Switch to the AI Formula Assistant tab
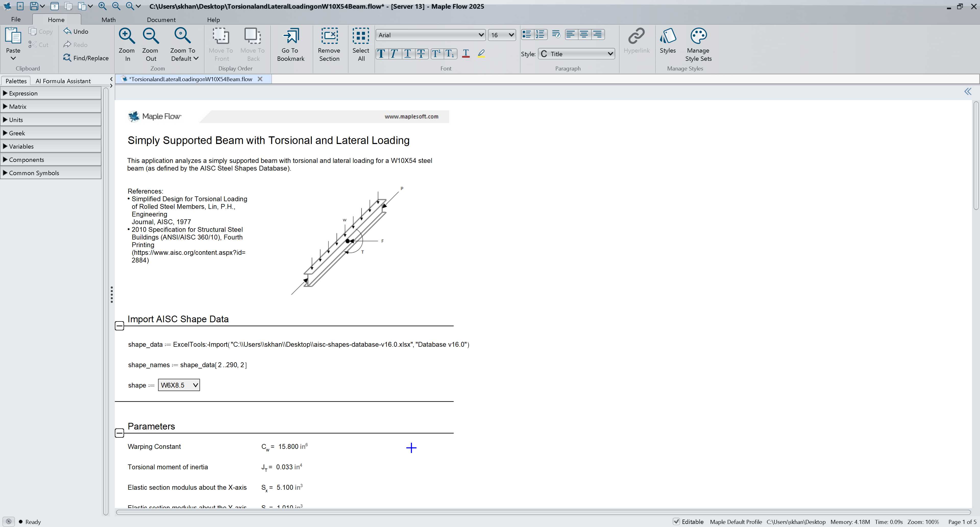This screenshot has height=527, width=980. pyautogui.click(x=63, y=81)
